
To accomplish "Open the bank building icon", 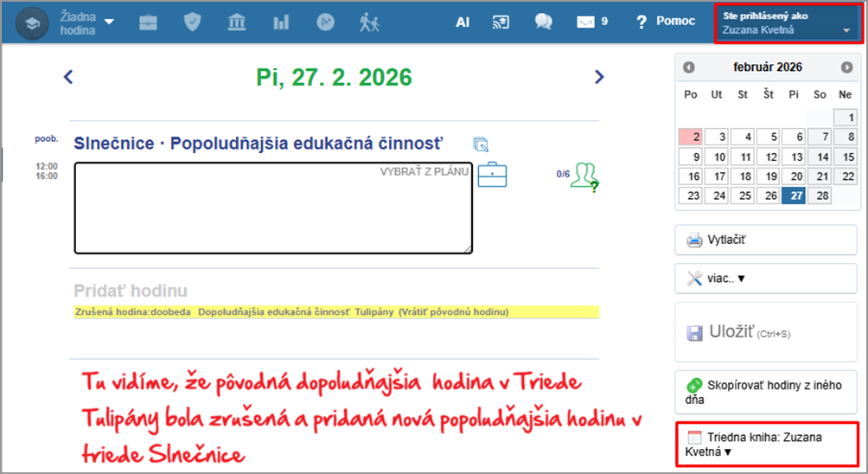I will click(236, 22).
